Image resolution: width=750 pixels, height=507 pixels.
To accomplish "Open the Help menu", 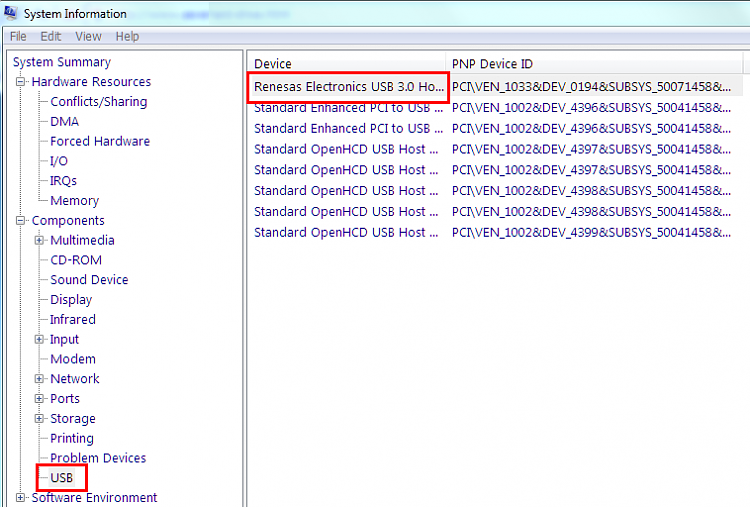I will 127,36.
